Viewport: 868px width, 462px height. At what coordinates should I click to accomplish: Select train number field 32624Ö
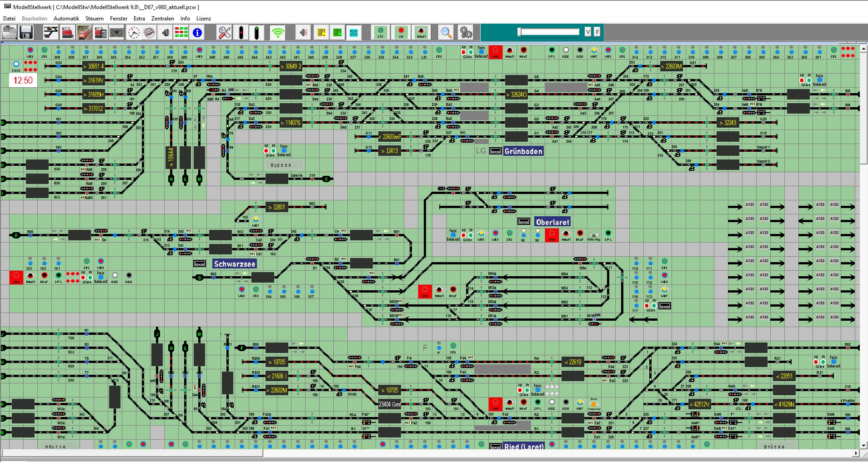click(x=516, y=94)
